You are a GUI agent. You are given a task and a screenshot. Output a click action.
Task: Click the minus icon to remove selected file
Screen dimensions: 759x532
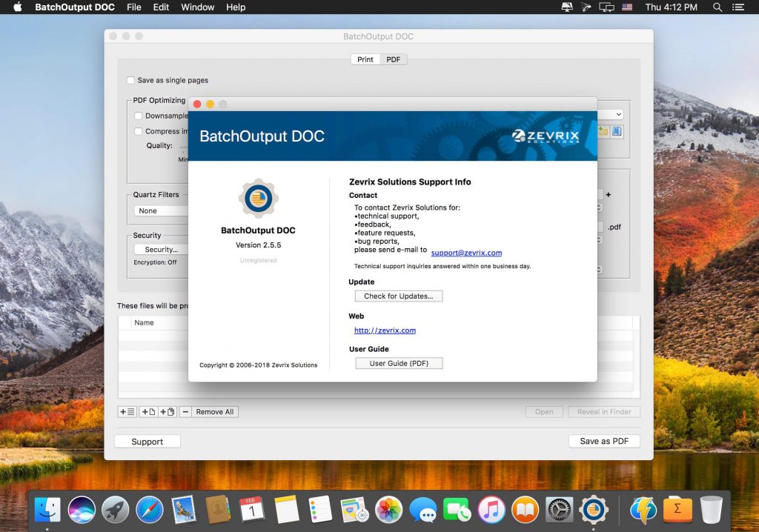[185, 412]
